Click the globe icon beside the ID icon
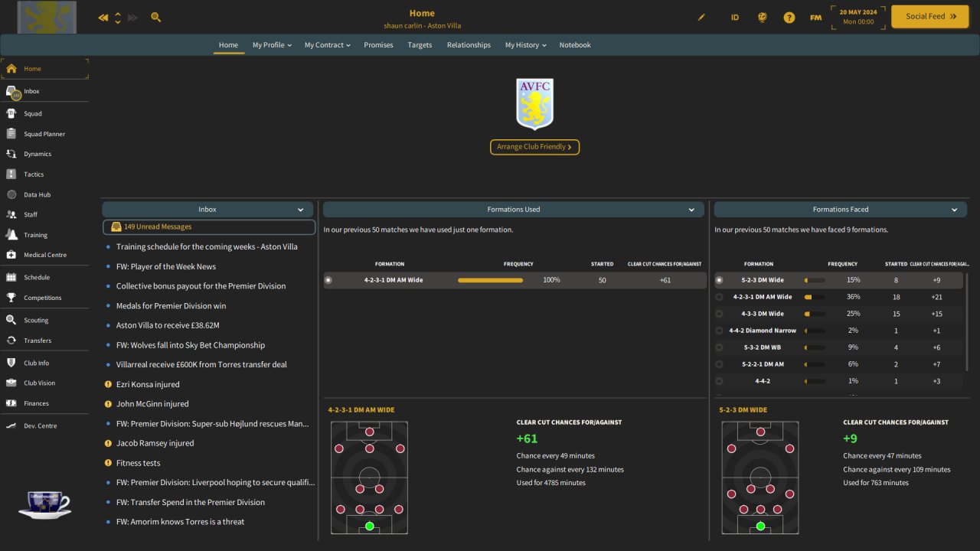The height and width of the screenshot is (551, 980). tap(762, 17)
